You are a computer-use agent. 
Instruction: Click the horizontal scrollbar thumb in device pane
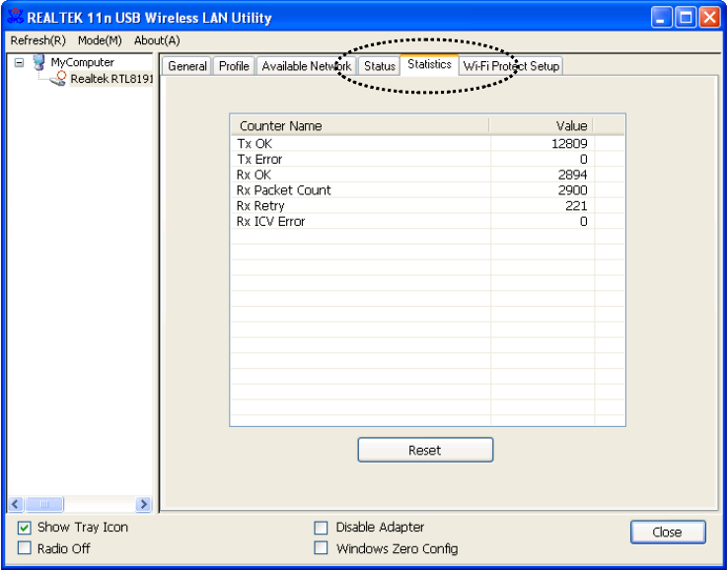[44, 504]
